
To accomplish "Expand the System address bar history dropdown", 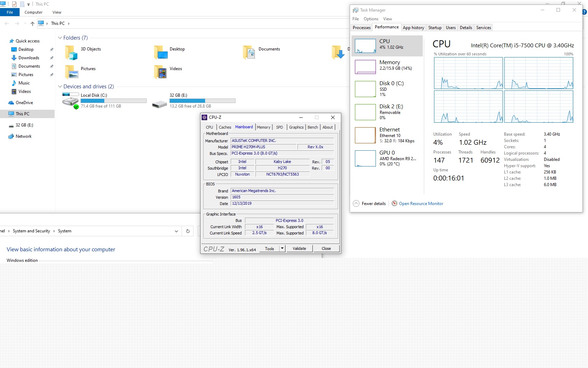I will (x=176, y=231).
